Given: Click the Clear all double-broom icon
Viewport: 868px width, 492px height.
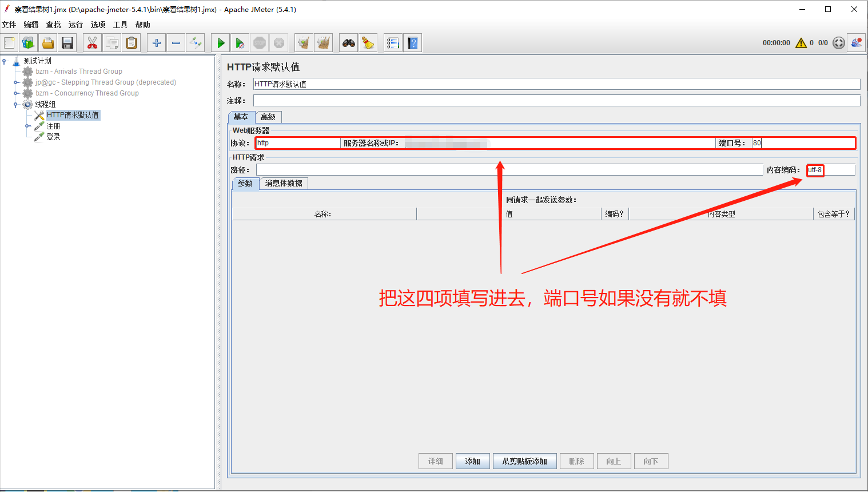Looking at the screenshot, I should click(x=324, y=43).
